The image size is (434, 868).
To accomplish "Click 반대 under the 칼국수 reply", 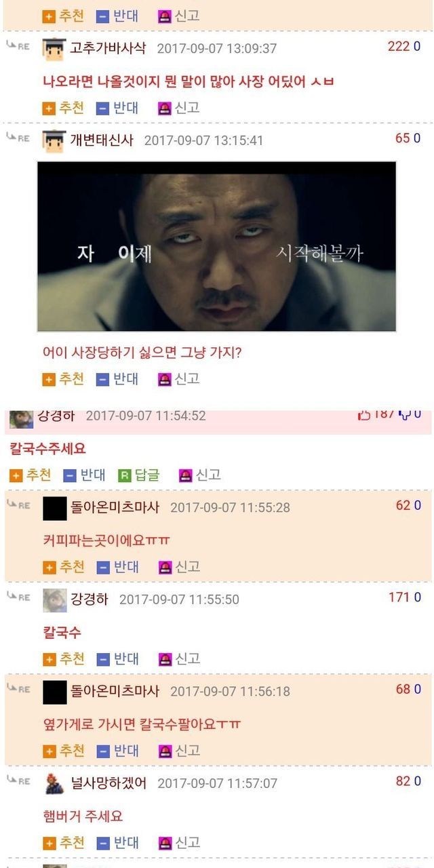I will [x=117, y=658].
